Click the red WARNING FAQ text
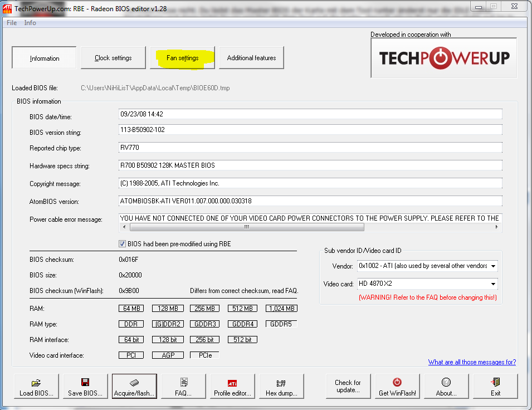 (427, 297)
